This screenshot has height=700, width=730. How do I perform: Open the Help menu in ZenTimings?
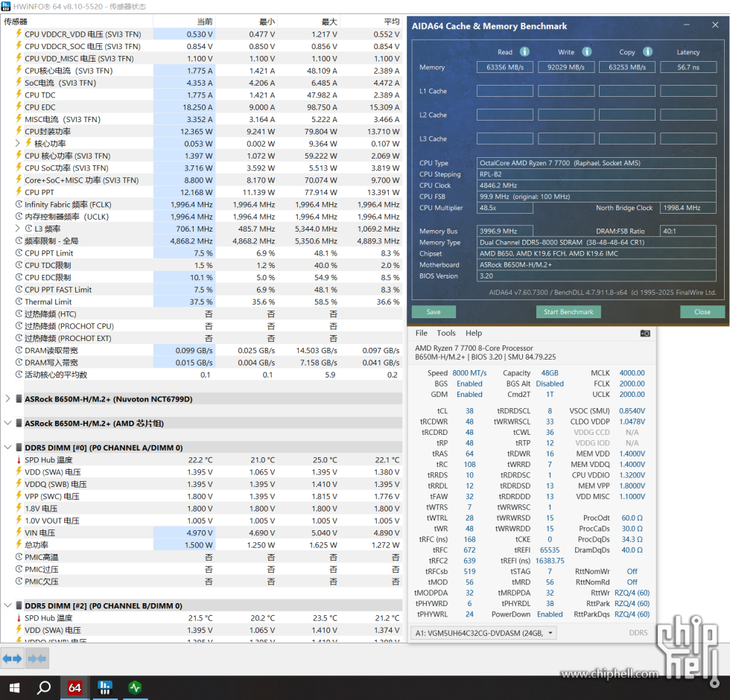coord(474,334)
